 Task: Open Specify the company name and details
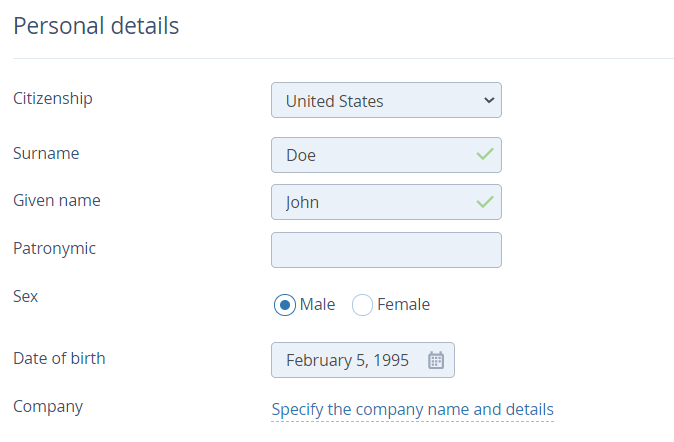413,409
